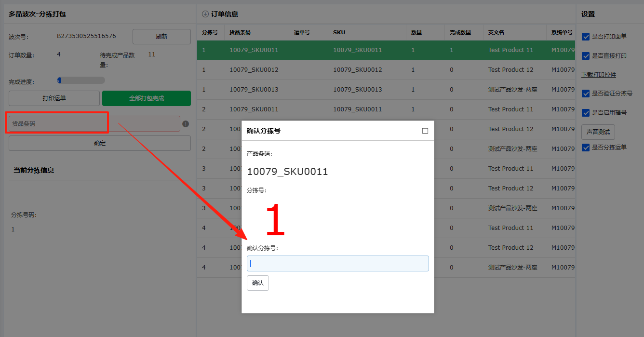Toggle the 是否打印面单 checkbox

tap(586, 37)
